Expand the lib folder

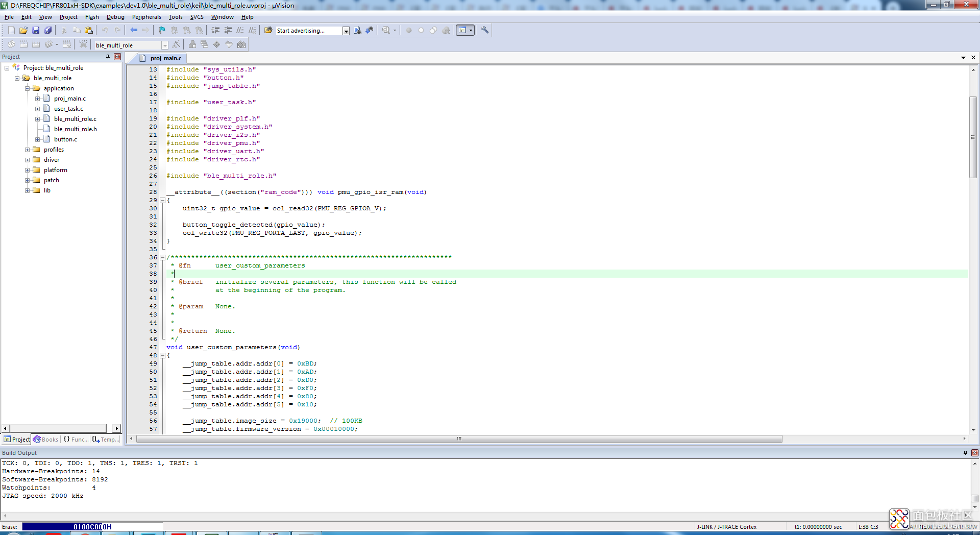tap(27, 190)
